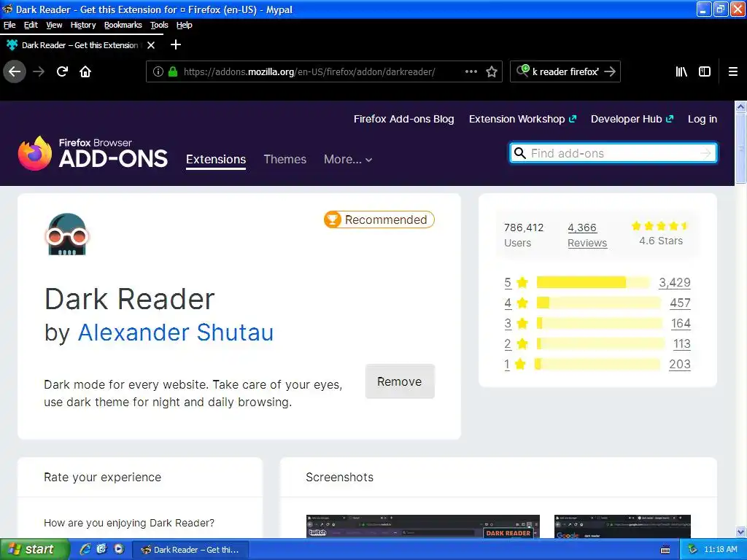Screen dimensions: 747x560
Task: Click the browser search box text
Action: 565,72
